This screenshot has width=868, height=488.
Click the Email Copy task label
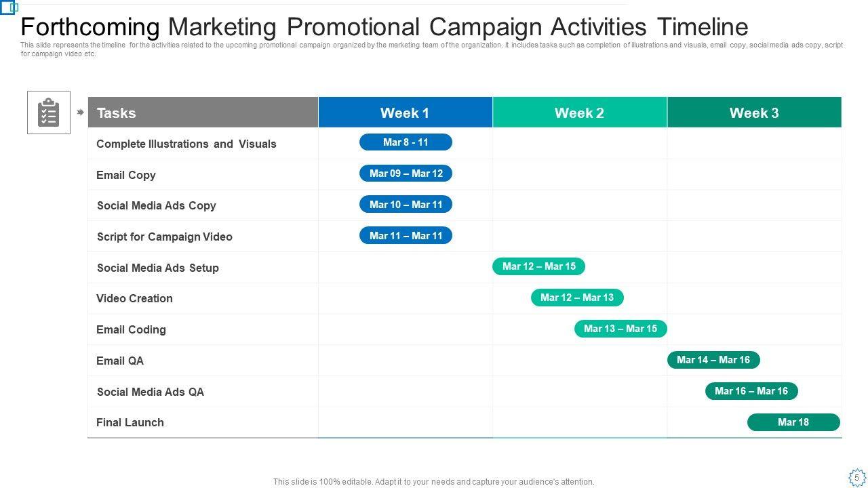tap(126, 175)
